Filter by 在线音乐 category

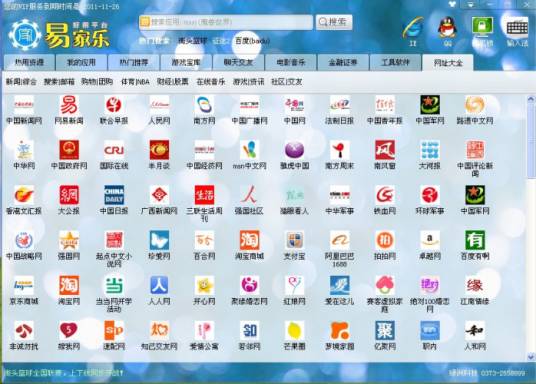coord(211,82)
